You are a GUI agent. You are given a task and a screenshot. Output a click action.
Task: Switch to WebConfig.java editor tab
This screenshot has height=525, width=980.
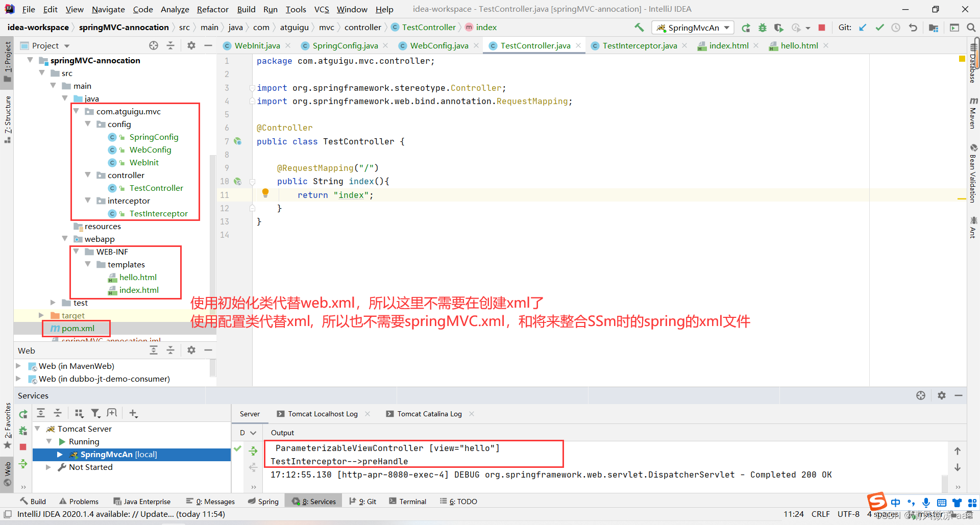coord(439,45)
